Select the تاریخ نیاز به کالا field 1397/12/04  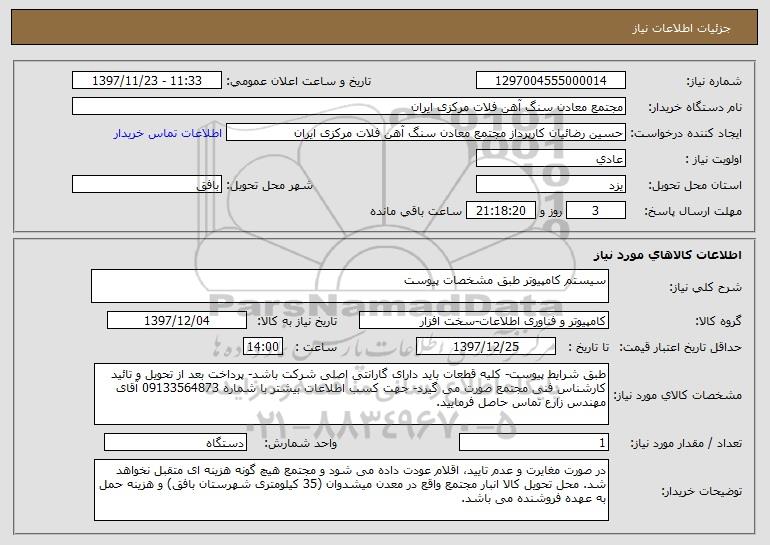pyautogui.click(x=177, y=321)
